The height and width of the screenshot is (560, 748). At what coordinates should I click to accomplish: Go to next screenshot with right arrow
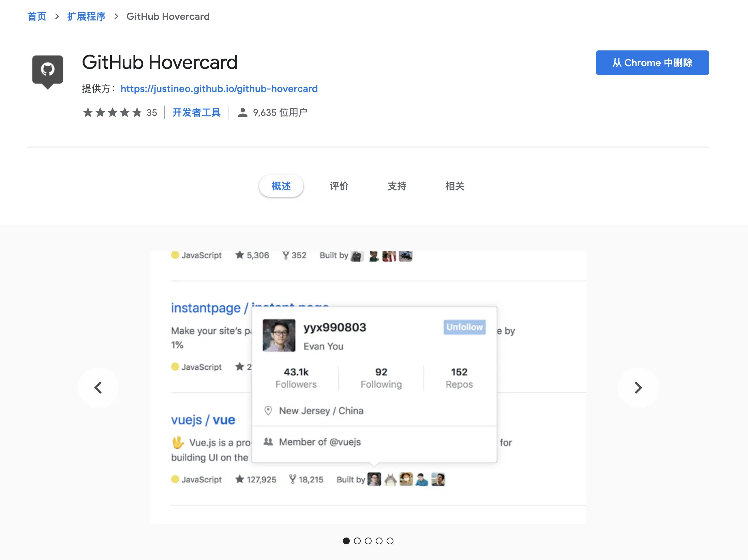[x=638, y=388]
